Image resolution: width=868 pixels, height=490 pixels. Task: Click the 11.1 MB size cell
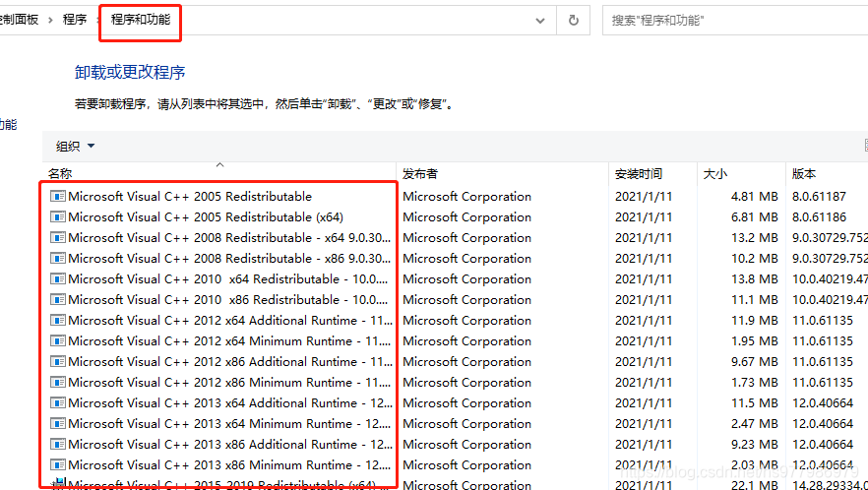click(x=755, y=299)
